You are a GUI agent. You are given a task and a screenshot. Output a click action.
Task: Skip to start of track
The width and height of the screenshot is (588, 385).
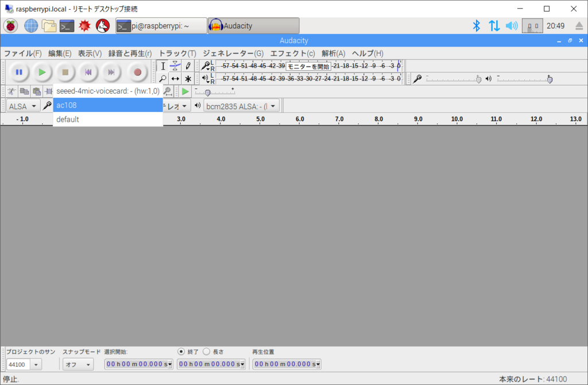pyautogui.click(x=88, y=72)
